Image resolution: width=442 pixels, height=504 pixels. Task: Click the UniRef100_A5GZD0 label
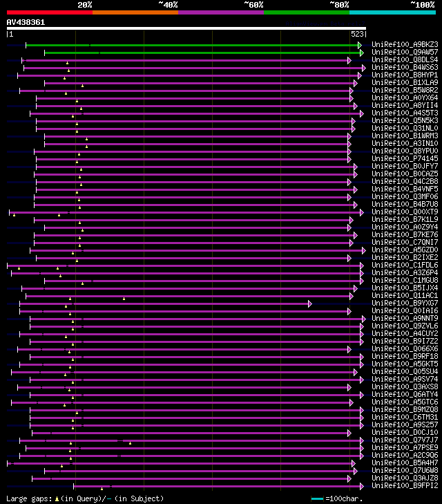[x=405, y=250]
